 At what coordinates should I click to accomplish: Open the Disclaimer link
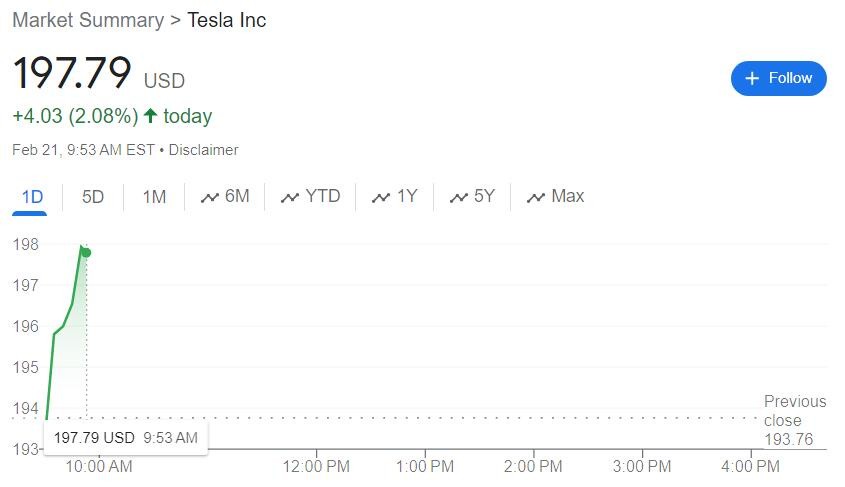(x=203, y=150)
